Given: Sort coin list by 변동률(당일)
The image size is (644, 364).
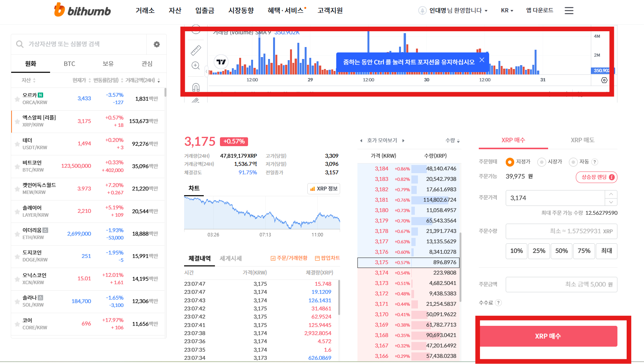Looking at the screenshot, I should (x=108, y=80).
